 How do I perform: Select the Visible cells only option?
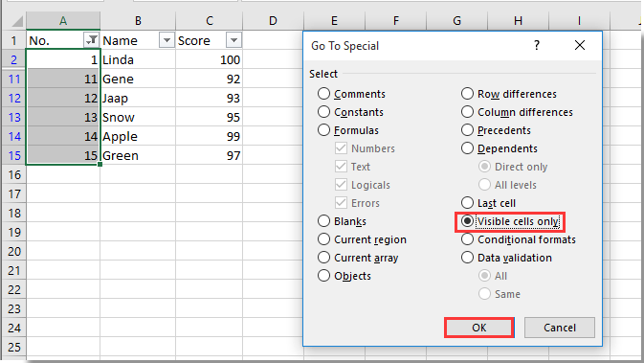510,221
